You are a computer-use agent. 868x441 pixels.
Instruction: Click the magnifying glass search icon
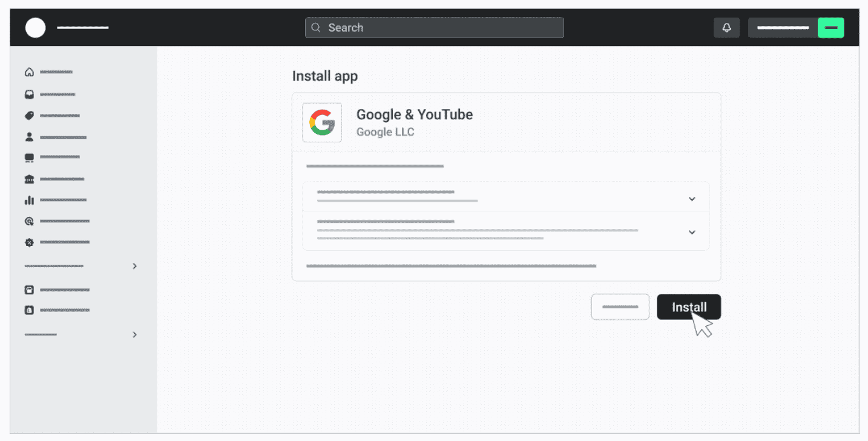tap(315, 27)
